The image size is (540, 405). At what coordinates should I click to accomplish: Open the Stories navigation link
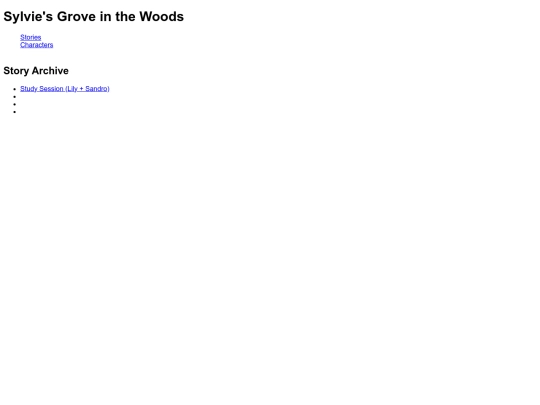coord(31,37)
